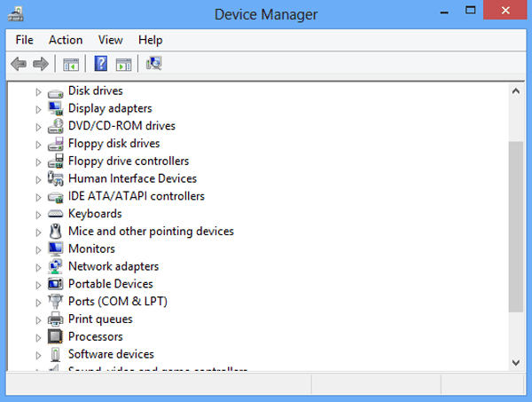
Task: Open the Action menu
Action: click(x=66, y=40)
